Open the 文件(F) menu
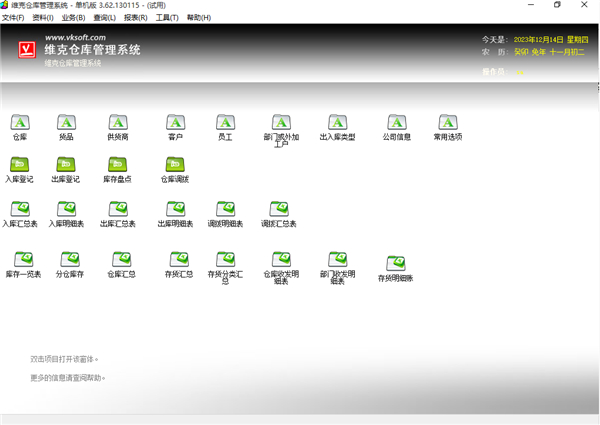Image resolution: width=600 pixels, height=425 pixels. (13, 18)
